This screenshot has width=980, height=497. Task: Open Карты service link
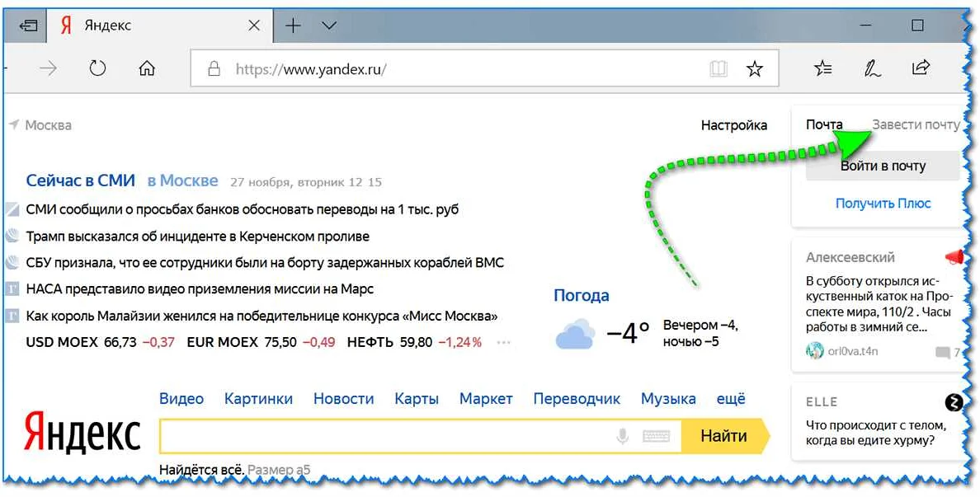pyautogui.click(x=417, y=398)
